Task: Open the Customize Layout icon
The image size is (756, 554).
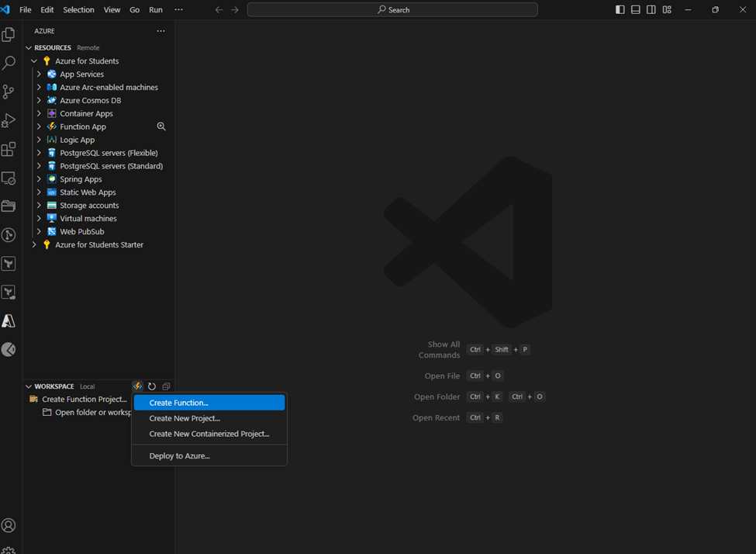Action: (x=667, y=9)
